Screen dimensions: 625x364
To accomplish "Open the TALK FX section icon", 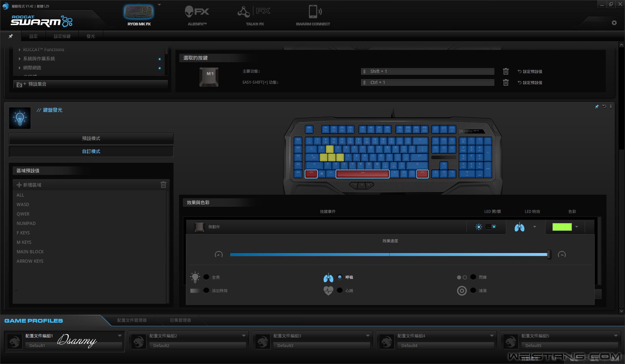I will [x=254, y=12].
